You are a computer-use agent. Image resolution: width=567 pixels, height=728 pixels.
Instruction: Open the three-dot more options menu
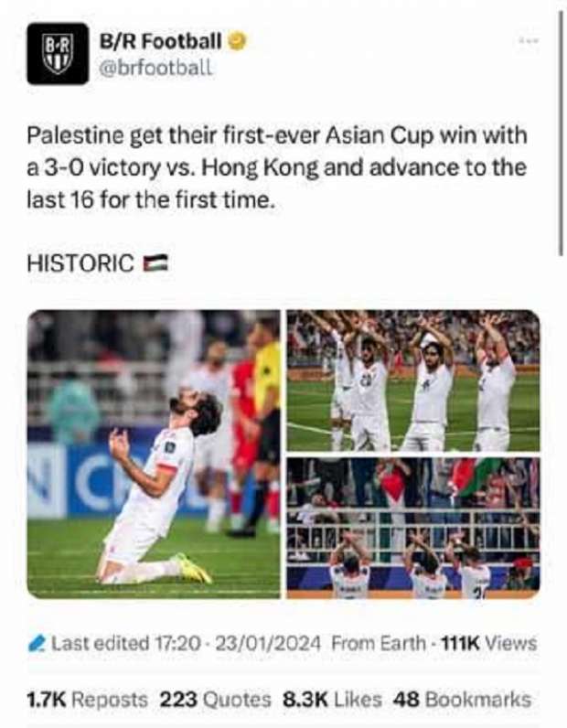coord(529,40)
